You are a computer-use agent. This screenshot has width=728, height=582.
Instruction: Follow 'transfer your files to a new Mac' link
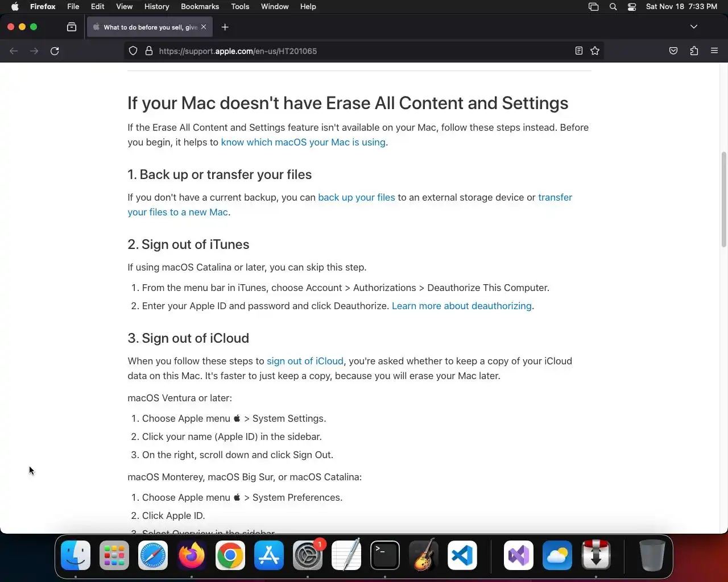point(177,212)
